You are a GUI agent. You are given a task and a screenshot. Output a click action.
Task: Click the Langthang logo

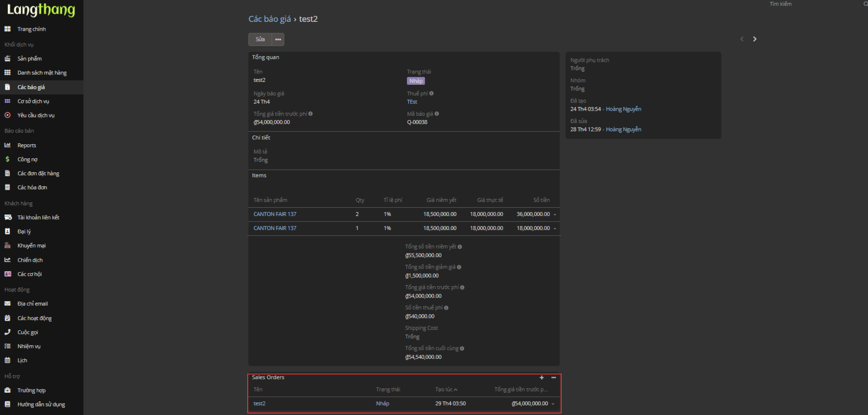41,10
